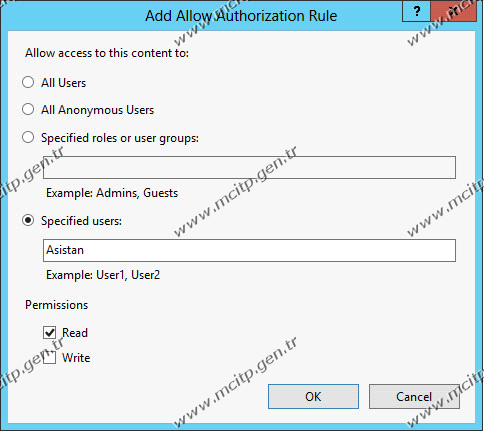The height and width of the screenshot is (431, 484).
Task: Click the Add Allow Authorization Rule title bar
Action: (241, 16)
